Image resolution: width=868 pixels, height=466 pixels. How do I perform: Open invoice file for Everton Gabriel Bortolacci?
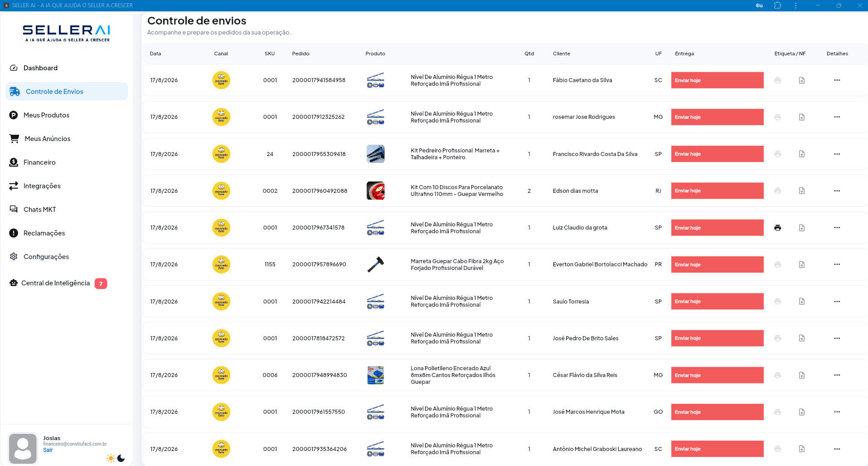tap(802, 265)
